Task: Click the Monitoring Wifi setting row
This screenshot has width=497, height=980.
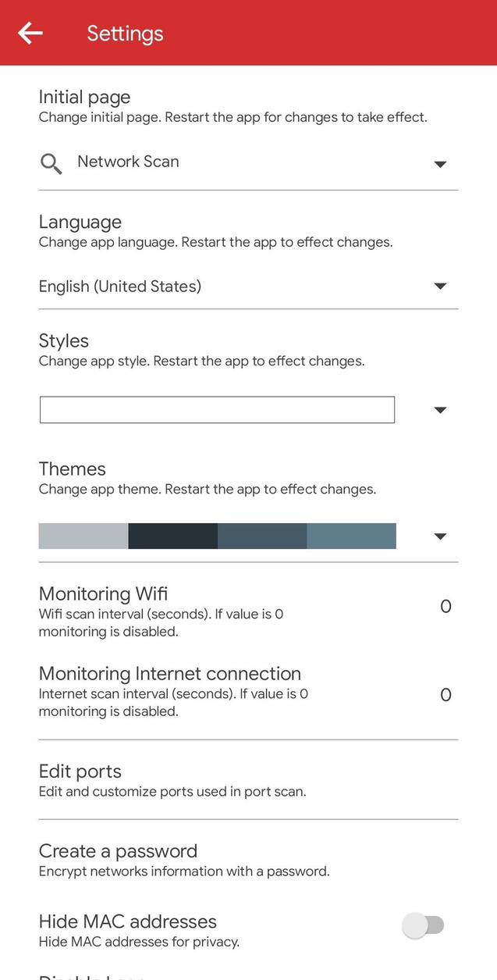Action: click(103, 593)
